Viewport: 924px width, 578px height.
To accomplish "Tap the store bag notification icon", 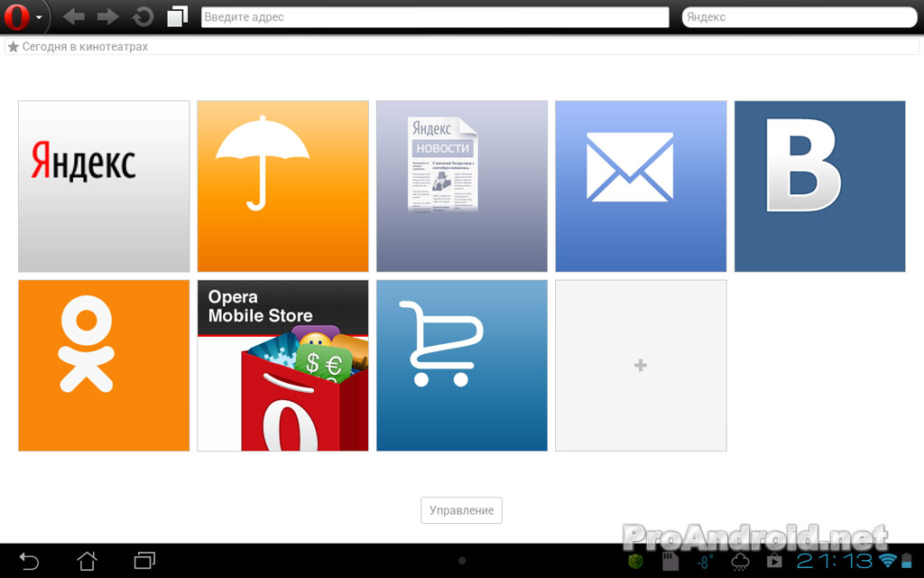I will pyautogui.click(x=774, y=561).
